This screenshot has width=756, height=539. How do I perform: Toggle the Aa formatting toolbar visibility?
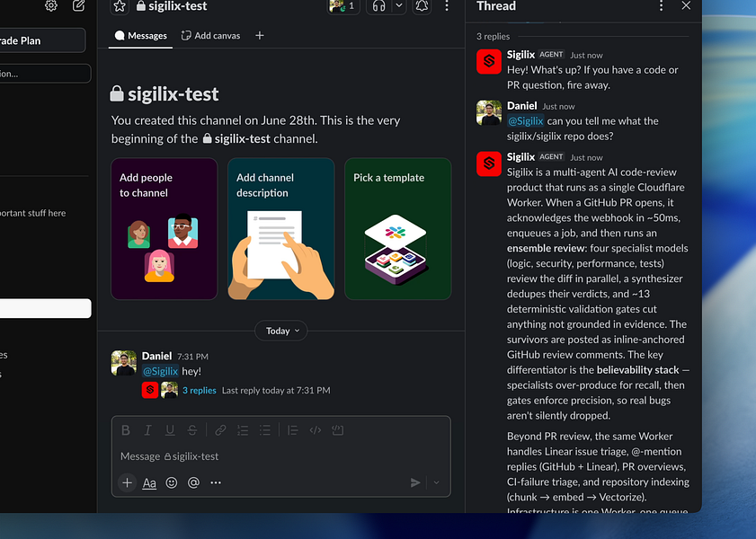click(x=149, y=482)
